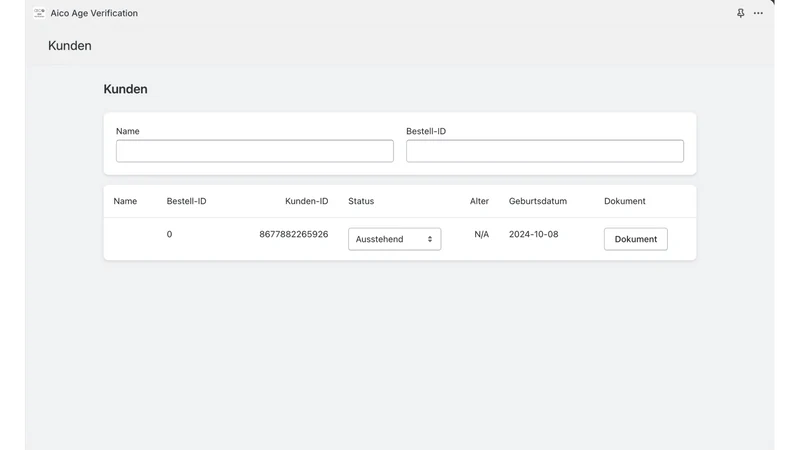Click the bold Kunden section heading
800x450 pixels.
click(x=126, y=89)
